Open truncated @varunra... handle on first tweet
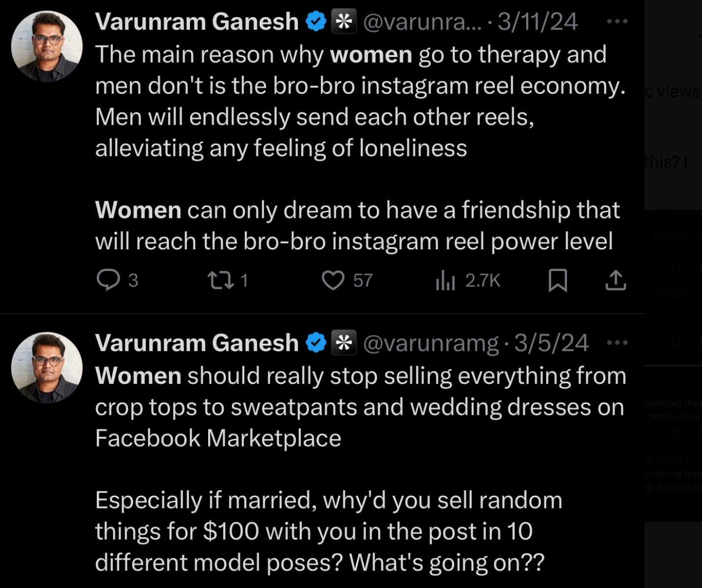 coord(423,22)
